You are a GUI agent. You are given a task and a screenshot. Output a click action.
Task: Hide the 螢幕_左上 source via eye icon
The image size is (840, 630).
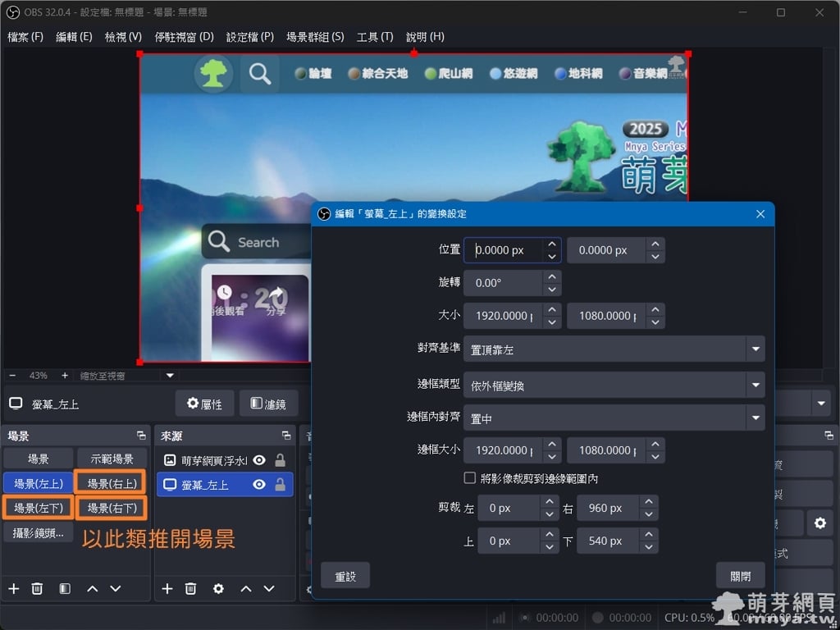(259, 485)
